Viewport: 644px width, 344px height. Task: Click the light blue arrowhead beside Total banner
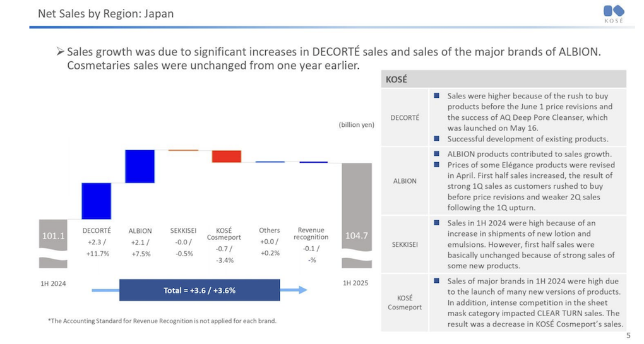[303, 290]
